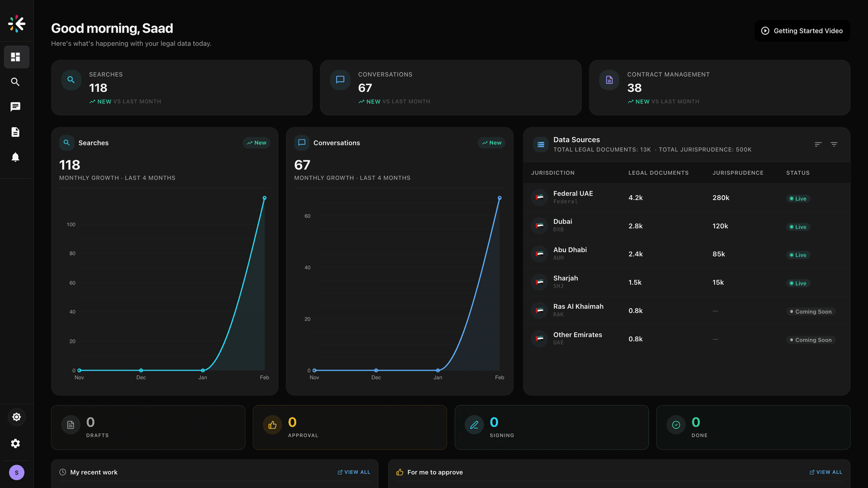Filter the Data Sources table

pyautogui.click(x=834, y=144)
